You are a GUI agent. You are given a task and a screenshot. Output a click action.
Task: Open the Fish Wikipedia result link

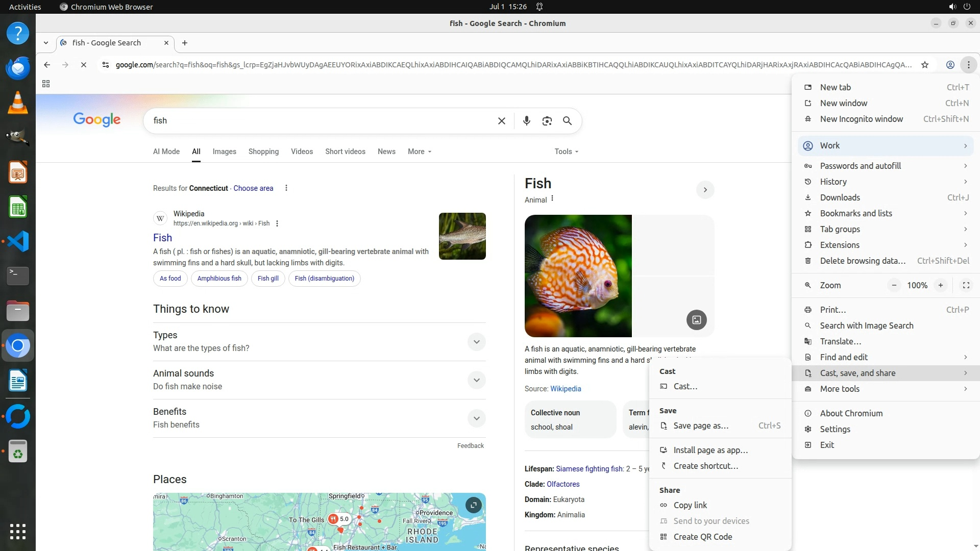162,238
